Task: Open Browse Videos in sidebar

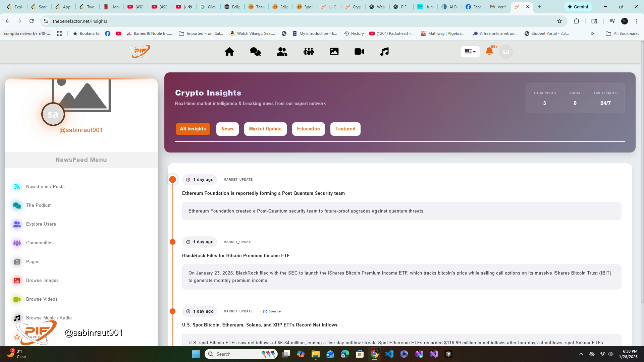Action: click(42, 299)
